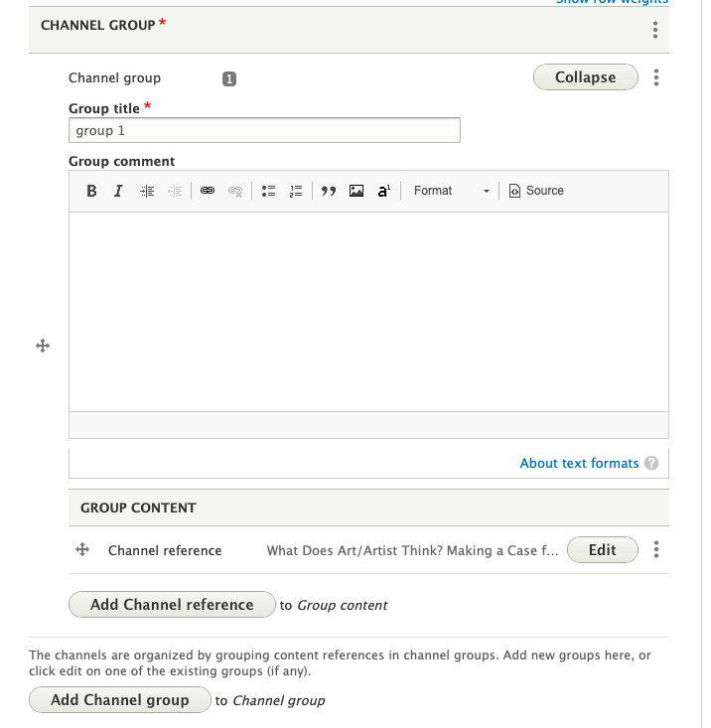This screenshot has width=711, height=728.
Task: Click Add Channel reference button
Action: point(172,604)
